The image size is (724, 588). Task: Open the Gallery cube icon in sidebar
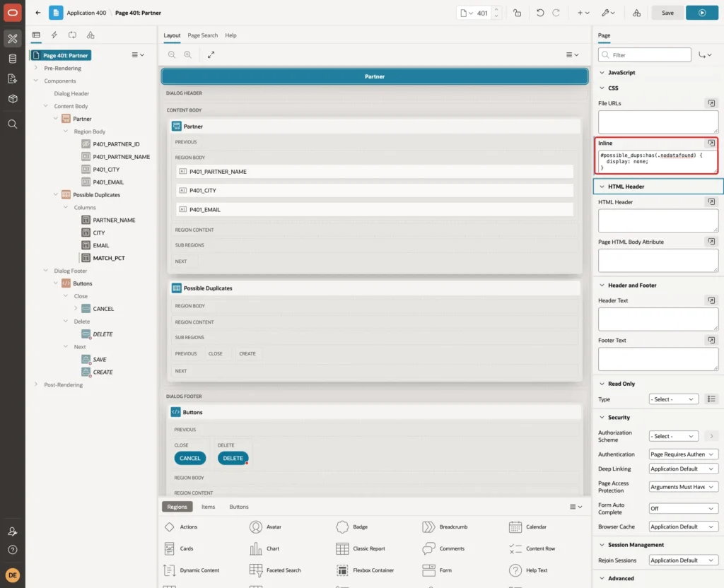[13, 99]
